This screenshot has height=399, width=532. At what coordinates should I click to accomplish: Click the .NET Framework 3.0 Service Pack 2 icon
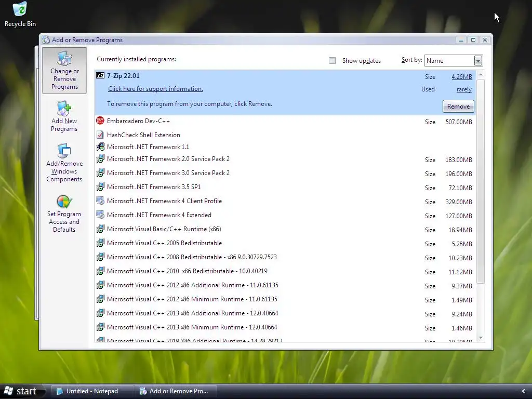[100, 172]
